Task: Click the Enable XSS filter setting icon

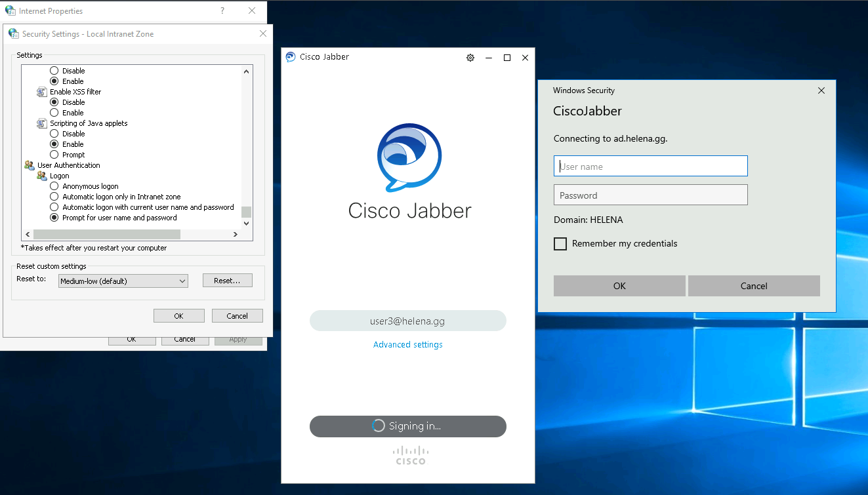Action: (42, 92)
